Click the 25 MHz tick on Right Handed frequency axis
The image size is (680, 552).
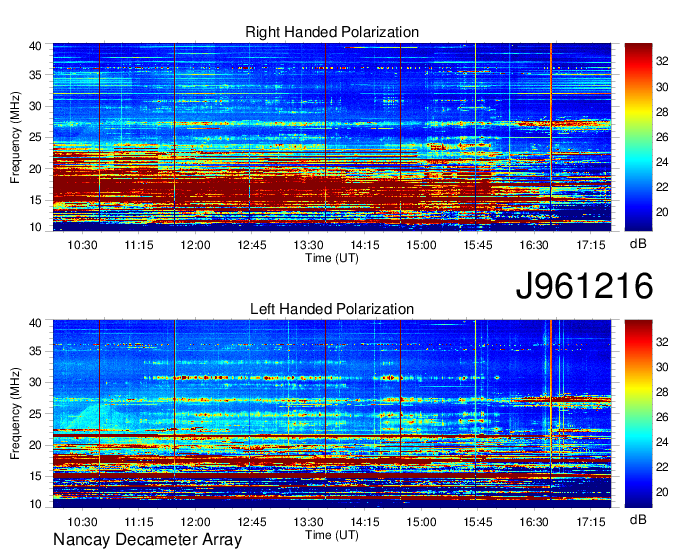tap(35, 137)
